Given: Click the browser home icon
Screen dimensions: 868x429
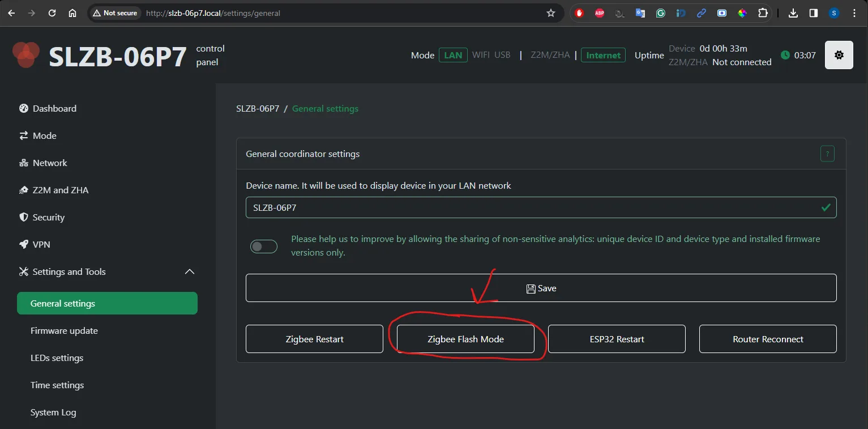Looking at the screenshot, I should point(72,13).
